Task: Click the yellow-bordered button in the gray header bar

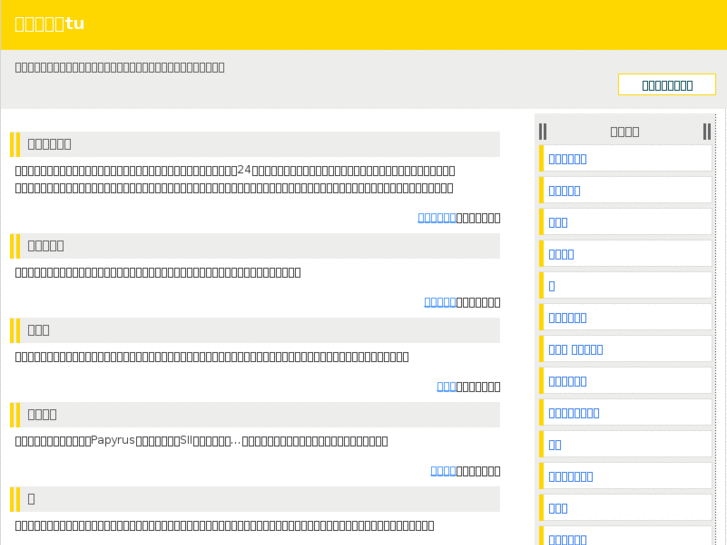Action: pos(667,85)
